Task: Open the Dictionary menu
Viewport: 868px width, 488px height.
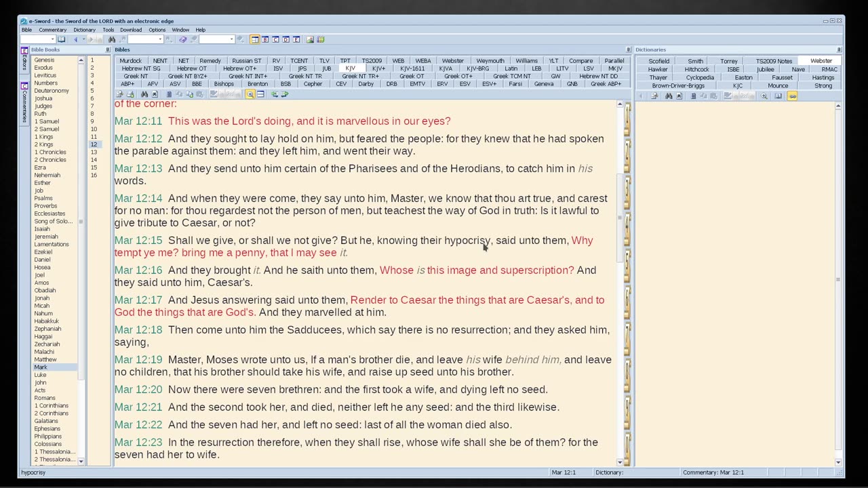Action: pos(84,30)
